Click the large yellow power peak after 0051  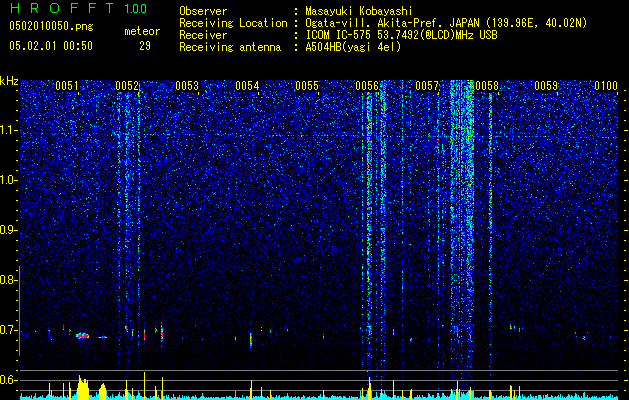coord(83,388)
